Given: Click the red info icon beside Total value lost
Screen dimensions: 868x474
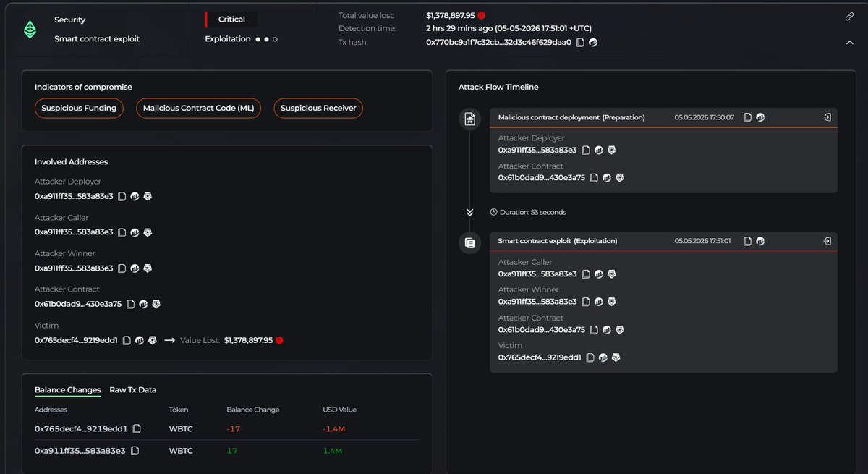Looking at the screenshot, I should tap(482, 15).
